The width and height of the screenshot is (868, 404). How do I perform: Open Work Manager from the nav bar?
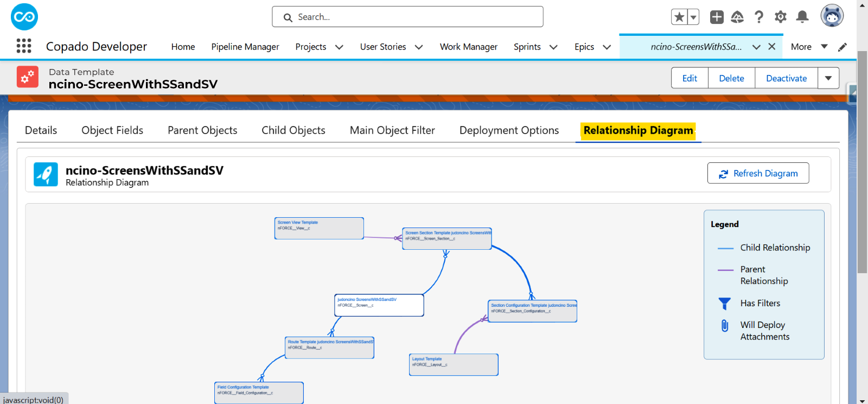[469, 47]
